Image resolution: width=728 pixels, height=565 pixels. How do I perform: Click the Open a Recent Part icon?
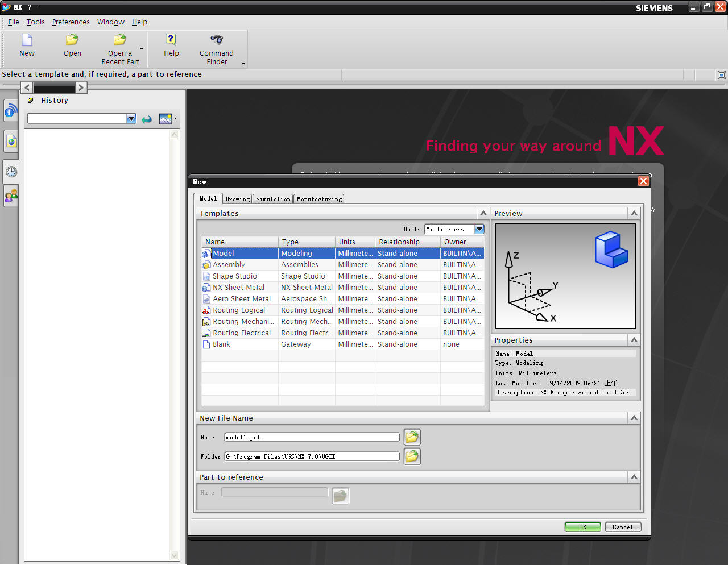coord(120,40)
